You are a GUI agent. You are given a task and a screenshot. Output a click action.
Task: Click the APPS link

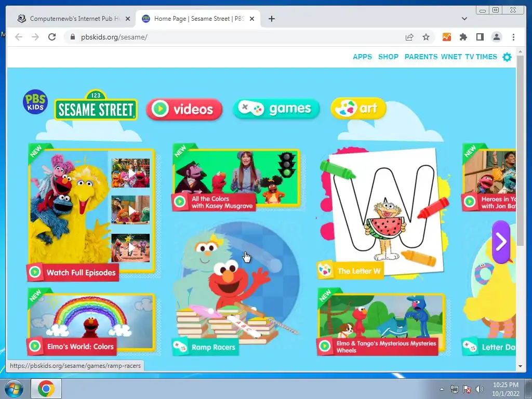[362, 57]
